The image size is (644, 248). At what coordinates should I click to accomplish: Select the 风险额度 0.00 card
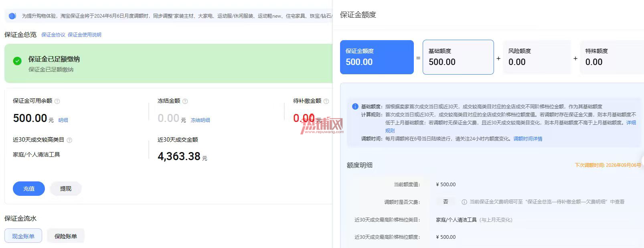537,57
